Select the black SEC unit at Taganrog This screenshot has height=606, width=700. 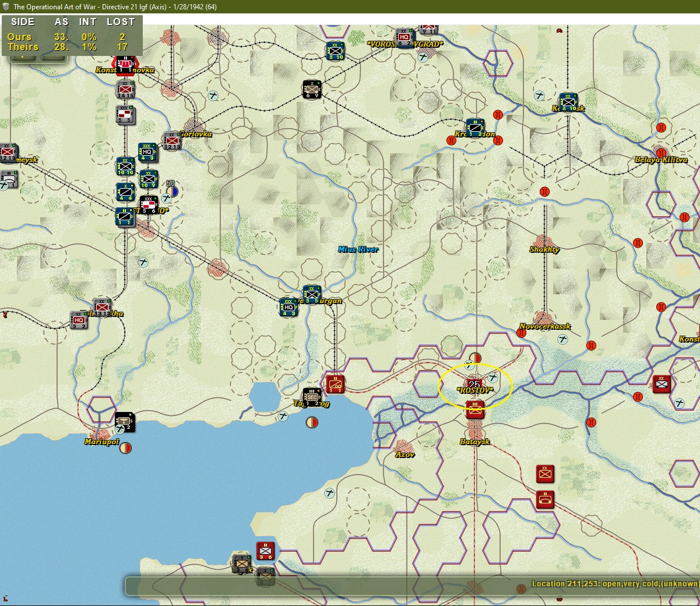click(312, 397)
